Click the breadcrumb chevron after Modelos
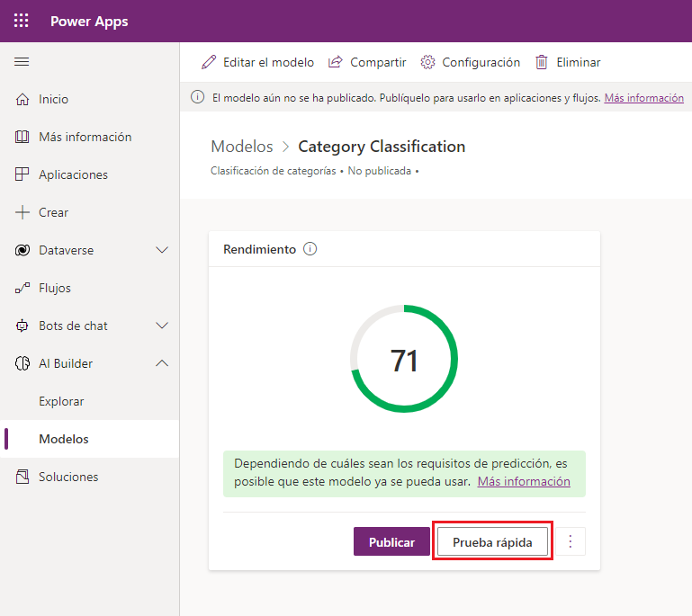Image resolution: width=692 pixels, height=616 pixels. click(x=285, y=147)
